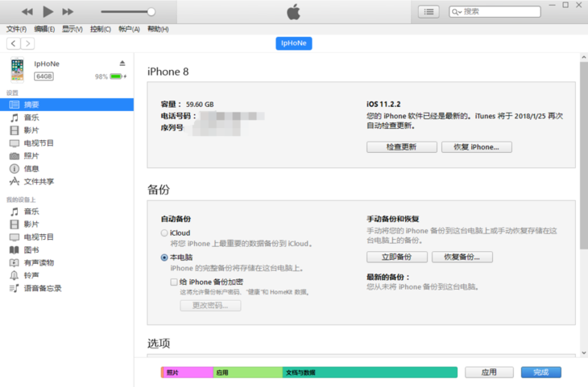Click the 恢复 iPhone... button
Viewport: 588px width, 387px height.
pyautogui.click(x=477, y=147)
